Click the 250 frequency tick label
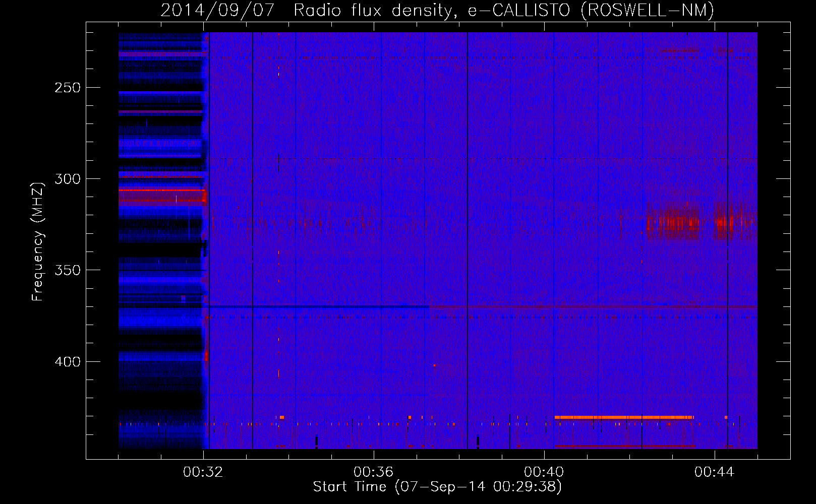 pos(67,88)
